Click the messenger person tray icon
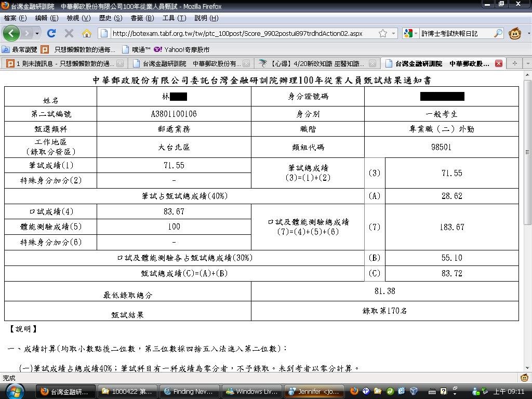Screen dimensions: 532x399 click(x=476, y=392)
